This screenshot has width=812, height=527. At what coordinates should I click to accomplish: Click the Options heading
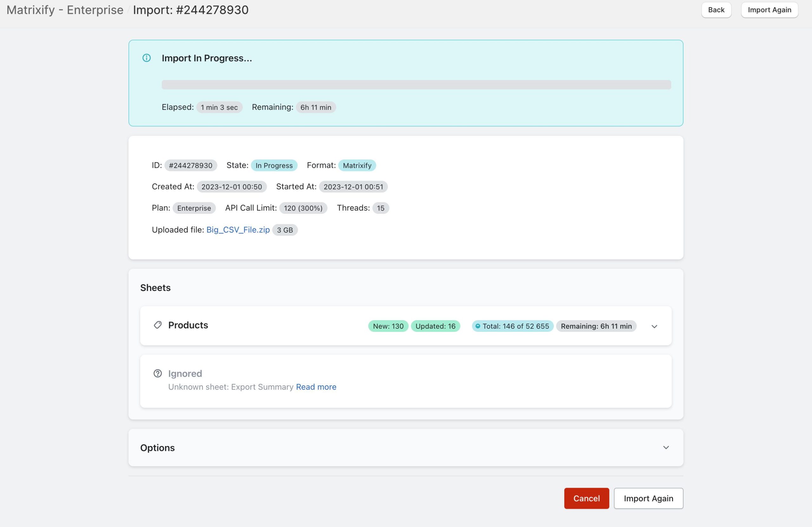[x=157, y=448]
